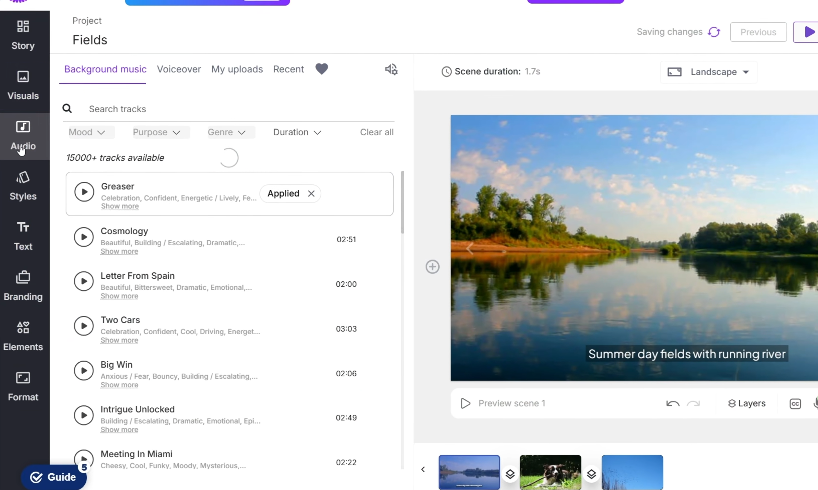
Task: Open the Styles panel
Action: 23,186
